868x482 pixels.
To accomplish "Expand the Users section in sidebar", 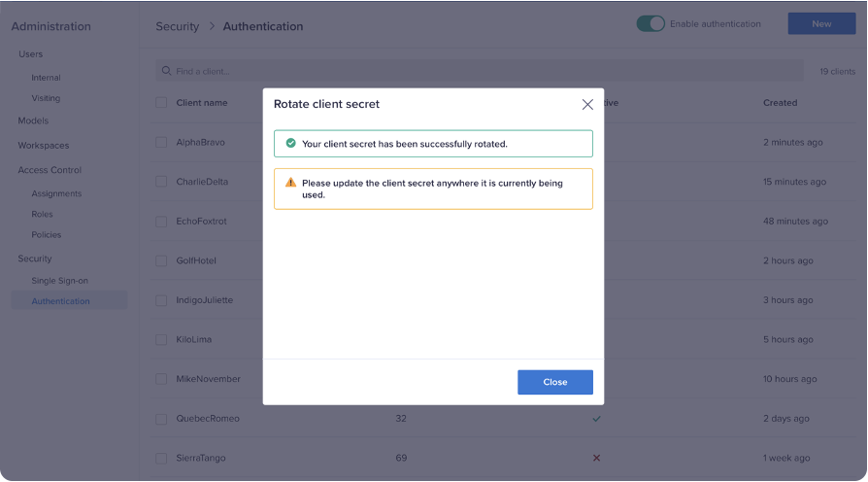I will point(30,54).
